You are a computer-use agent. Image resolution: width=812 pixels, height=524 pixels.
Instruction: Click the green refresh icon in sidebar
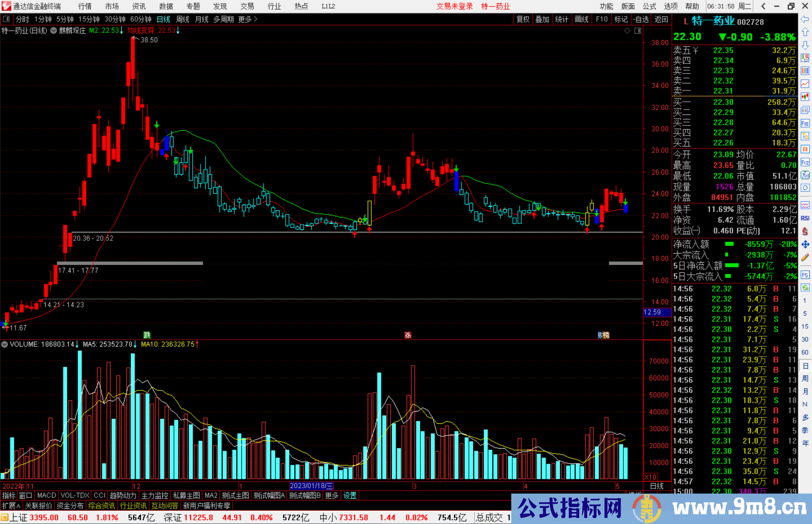[x=805, y=288]
